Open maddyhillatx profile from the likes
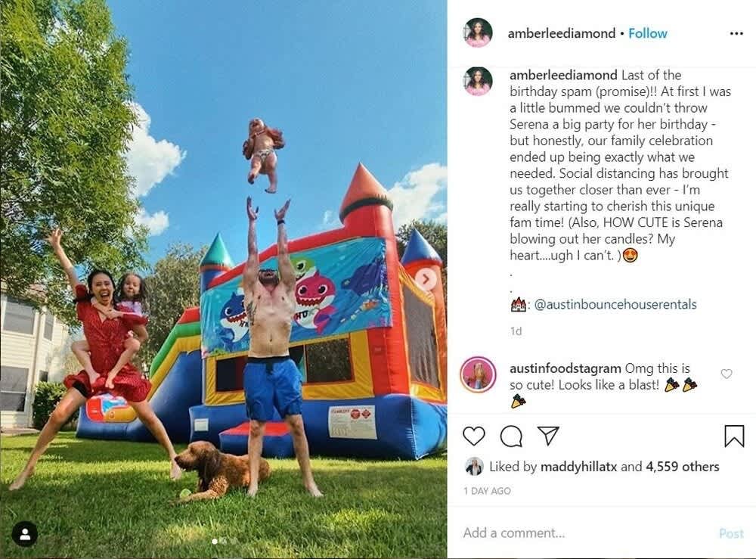The image size is (756, 559). (578, 467)
